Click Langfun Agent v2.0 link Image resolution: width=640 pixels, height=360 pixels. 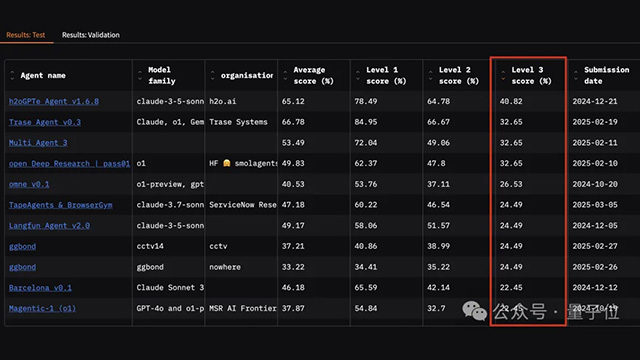[x=49, y=226]
